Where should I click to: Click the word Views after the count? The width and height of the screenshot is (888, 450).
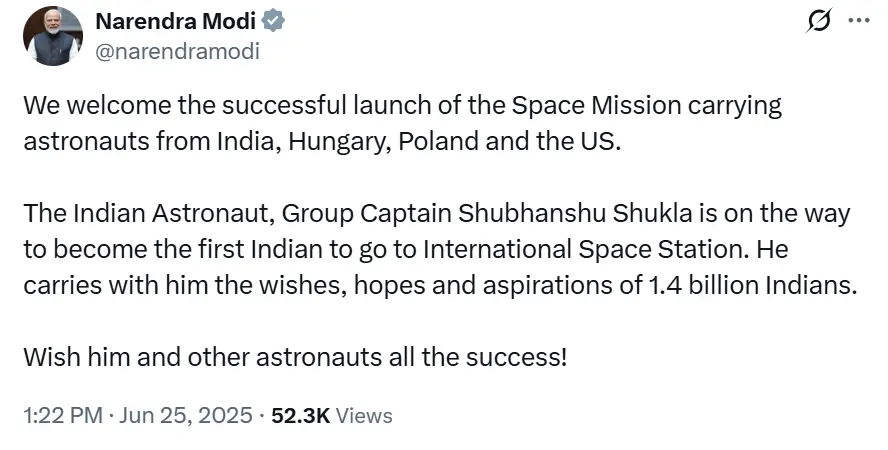pyautogui.click(x=363, y=415)
